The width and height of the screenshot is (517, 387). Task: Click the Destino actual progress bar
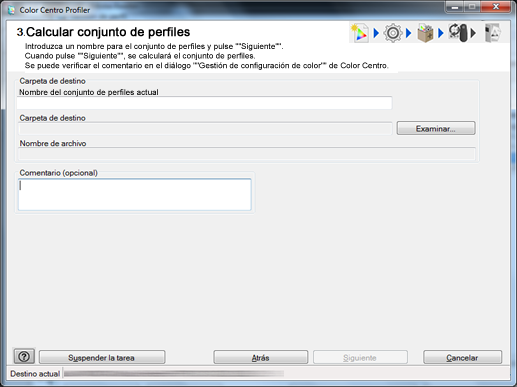tap(174, 374)
